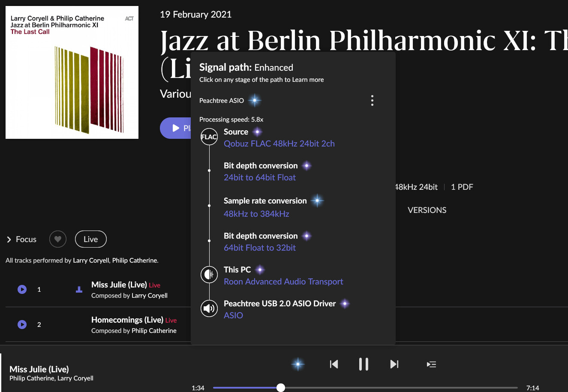Open Larry Coryell performer link
568x392 pixels.
click(x=91, y=260)
